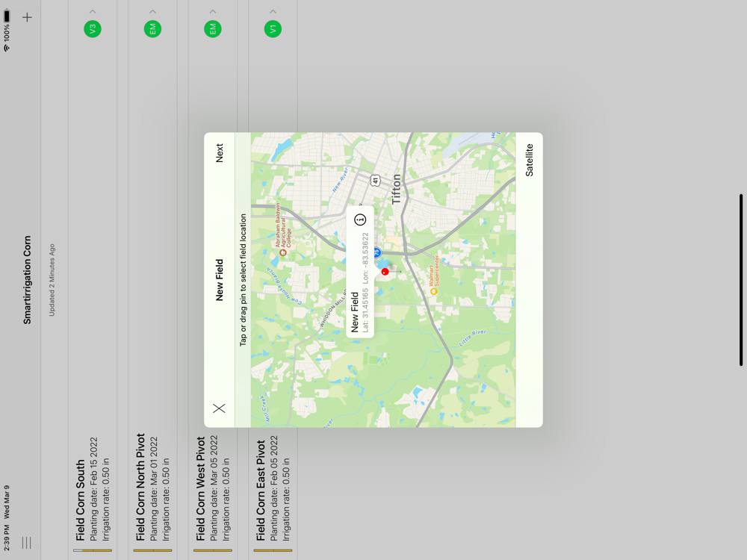
Task: Click Field Corn South progress bar
Action: 93,550
